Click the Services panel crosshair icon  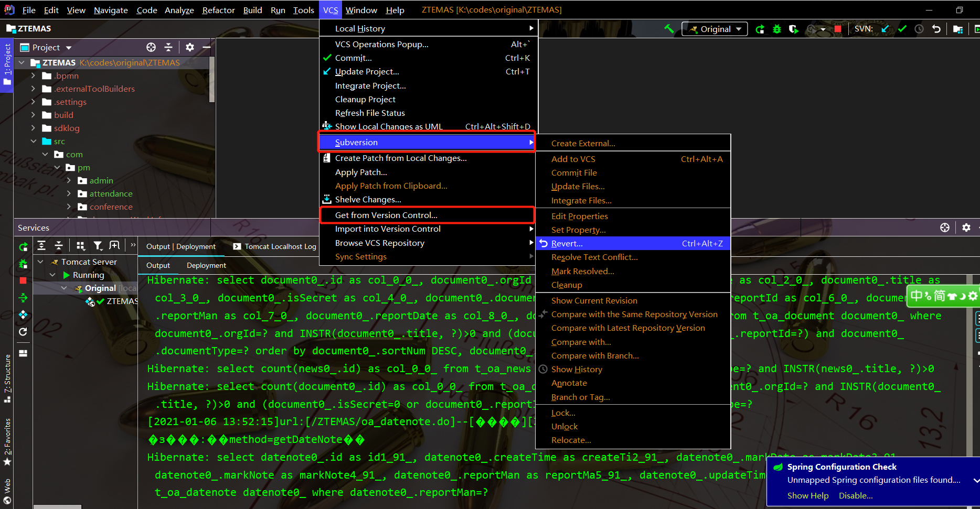coord(945,228)
